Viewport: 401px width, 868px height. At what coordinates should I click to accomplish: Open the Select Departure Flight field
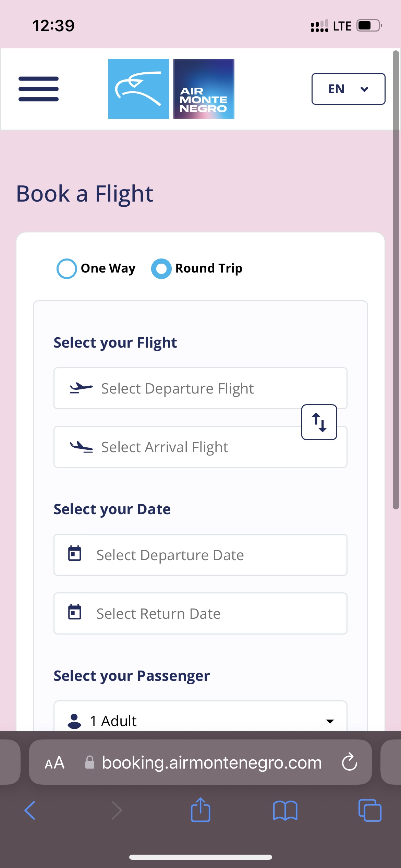click(x=200, y=388)
